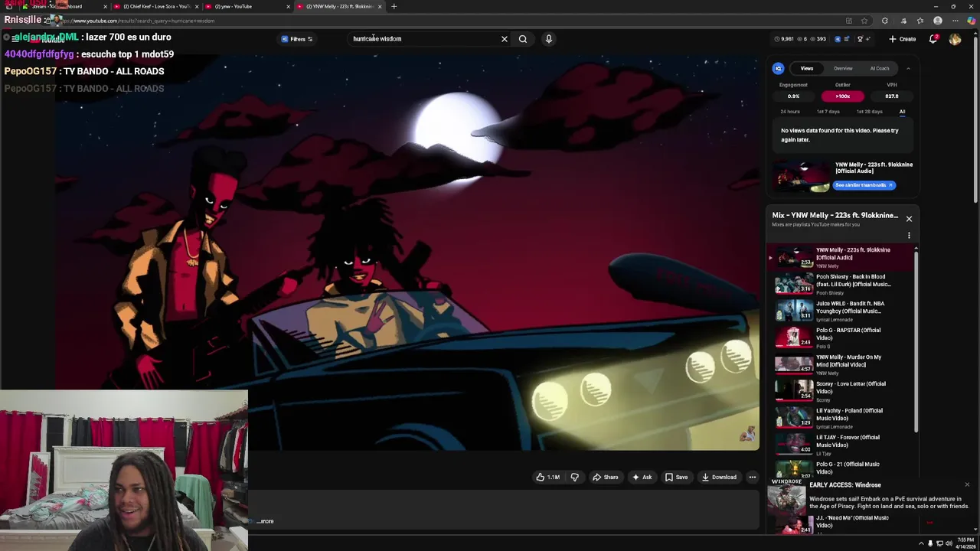The width and height of the screenshot is (980, 551).
Task: Play Lil Tjay Forever from the mix
Action: point(842,445)
